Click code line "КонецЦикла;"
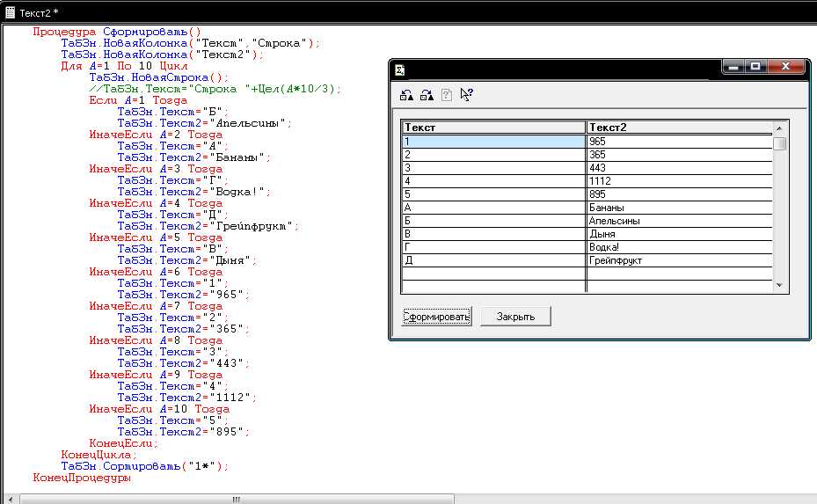Screen dimensions: 817x504 (x=99, y=456)
